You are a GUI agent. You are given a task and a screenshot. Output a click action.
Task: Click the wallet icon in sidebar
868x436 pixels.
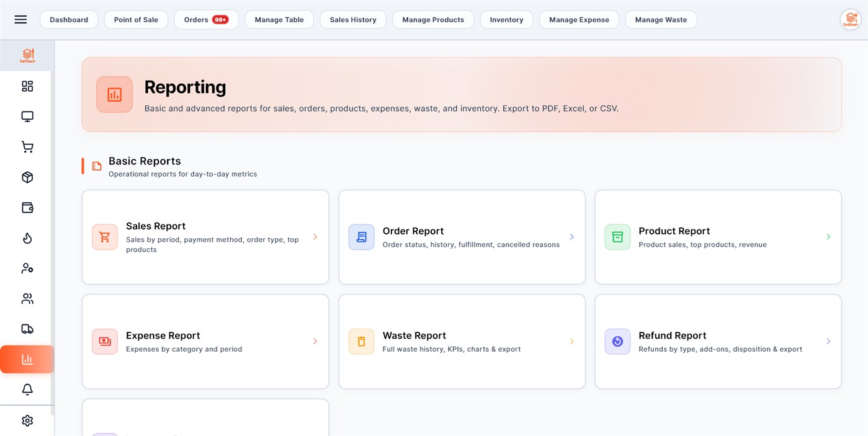[27, 208]
